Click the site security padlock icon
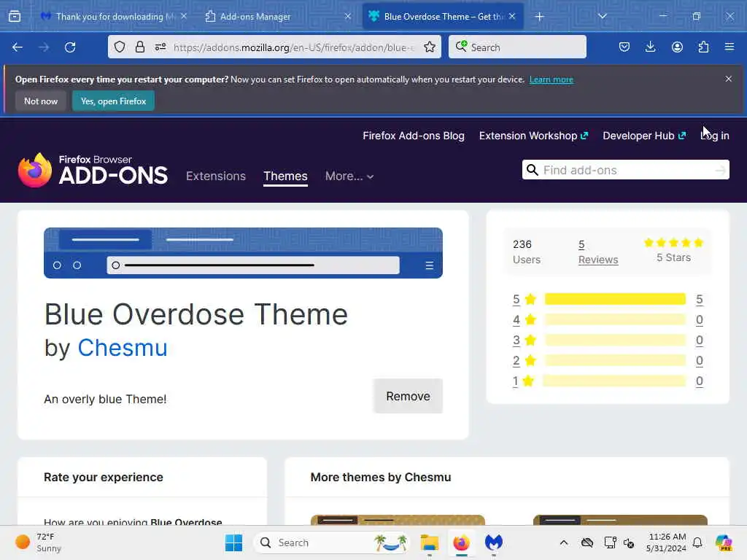The width and height of the screenshot is (747, 560). click(139, 47)
